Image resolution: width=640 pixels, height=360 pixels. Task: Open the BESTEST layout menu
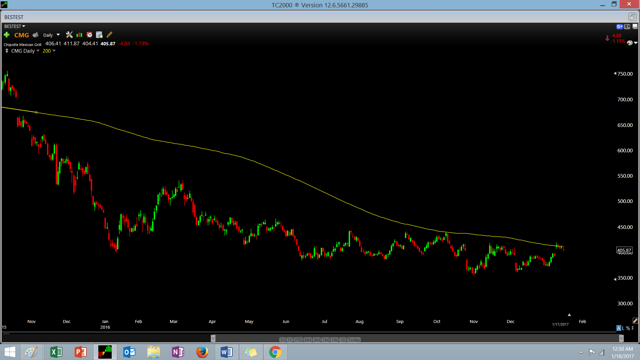pyautogui.click(x=14, y=26)
